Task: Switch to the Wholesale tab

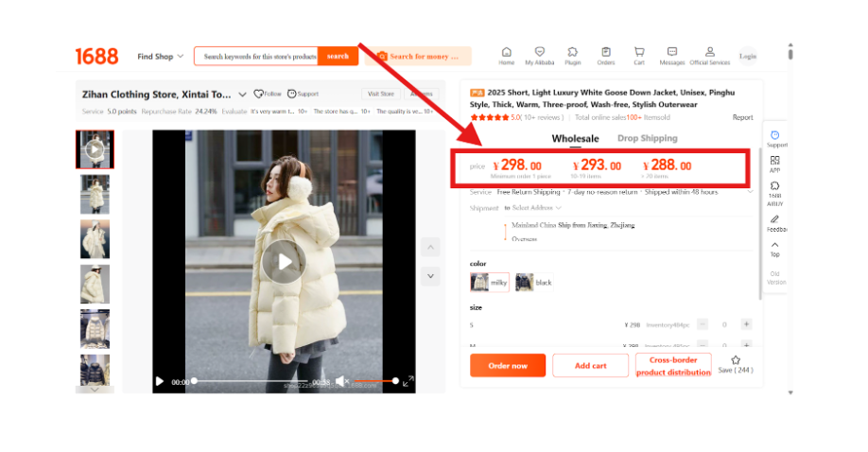Action: [575, 138]
